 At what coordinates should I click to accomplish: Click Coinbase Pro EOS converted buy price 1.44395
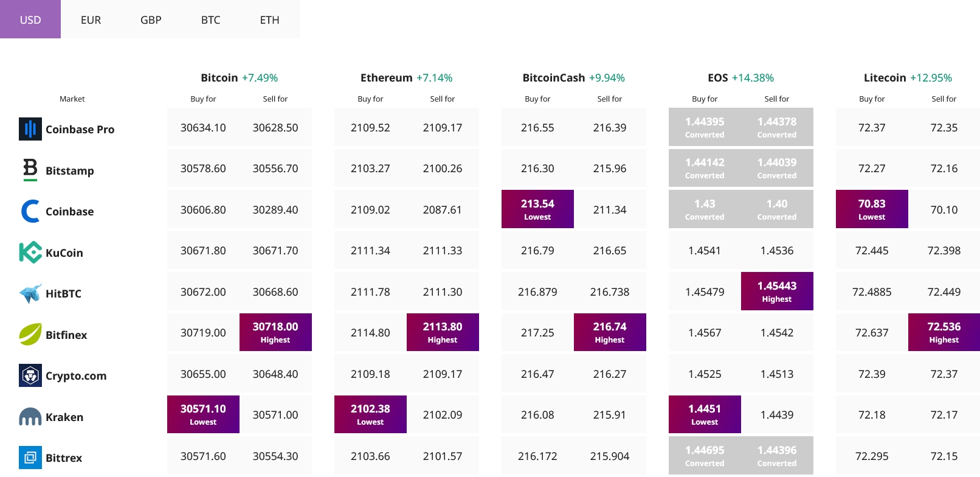point(705,127)
